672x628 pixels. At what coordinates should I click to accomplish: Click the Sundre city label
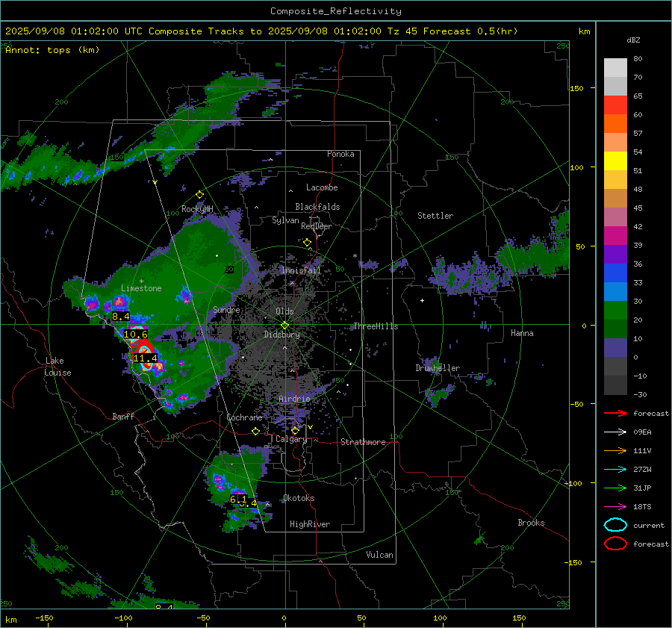(x=226, y=310)
